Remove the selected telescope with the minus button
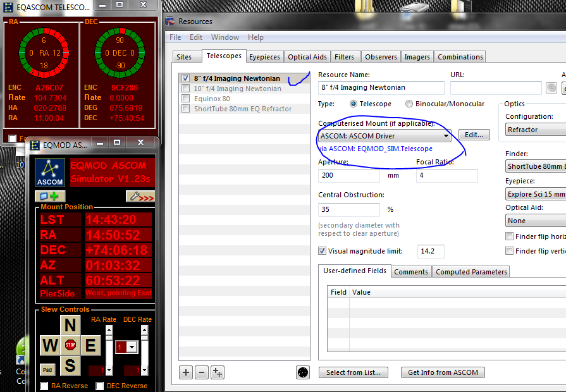The height and width of the screenshot is (392, 566). click(202, 372)
